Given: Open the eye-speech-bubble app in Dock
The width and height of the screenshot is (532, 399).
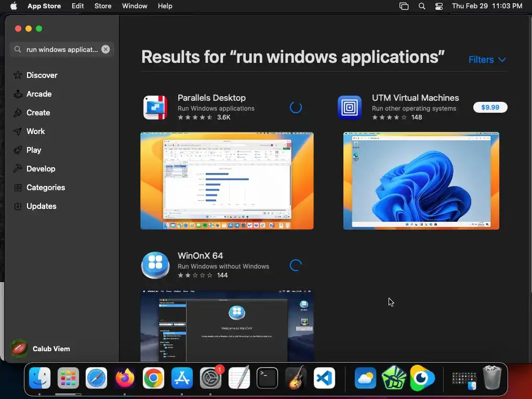Looking at the screenshot, I should (422, 378).
